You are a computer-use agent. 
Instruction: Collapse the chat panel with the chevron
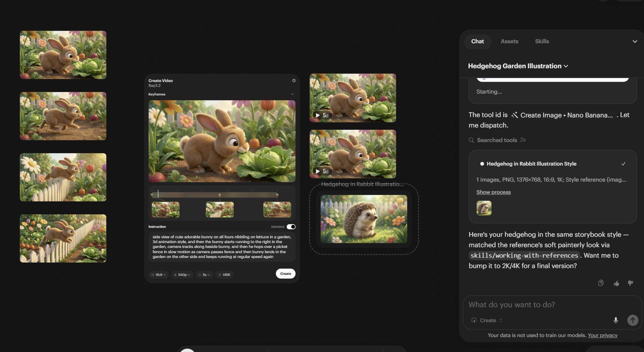(x=635, y=41)
